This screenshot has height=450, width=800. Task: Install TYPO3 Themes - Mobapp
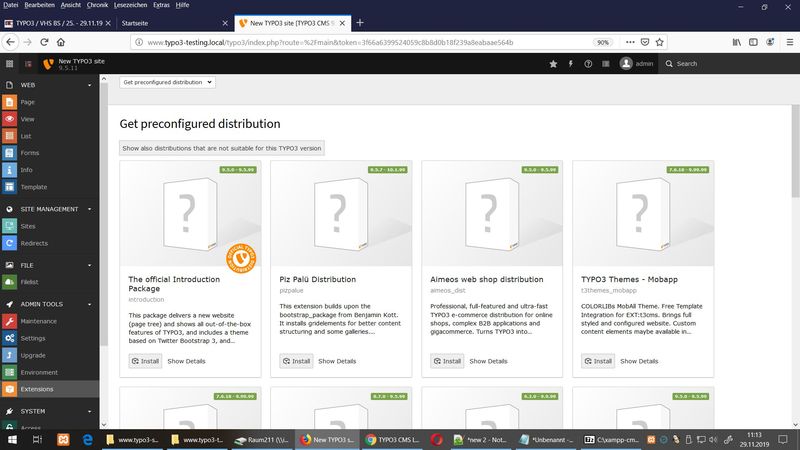[598, 361]
